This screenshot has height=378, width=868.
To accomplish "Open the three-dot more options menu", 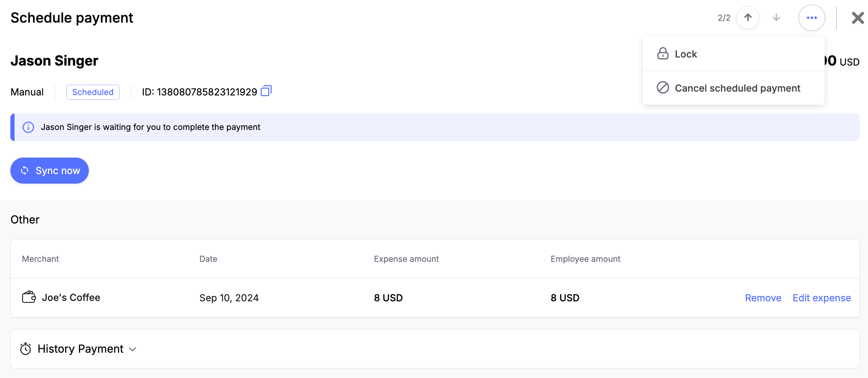I will point(811,18).
